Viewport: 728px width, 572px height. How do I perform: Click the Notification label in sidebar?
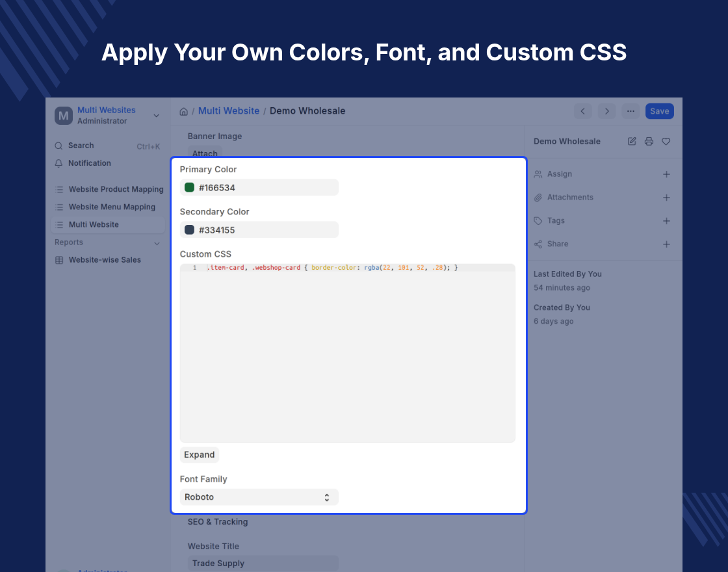90,163
